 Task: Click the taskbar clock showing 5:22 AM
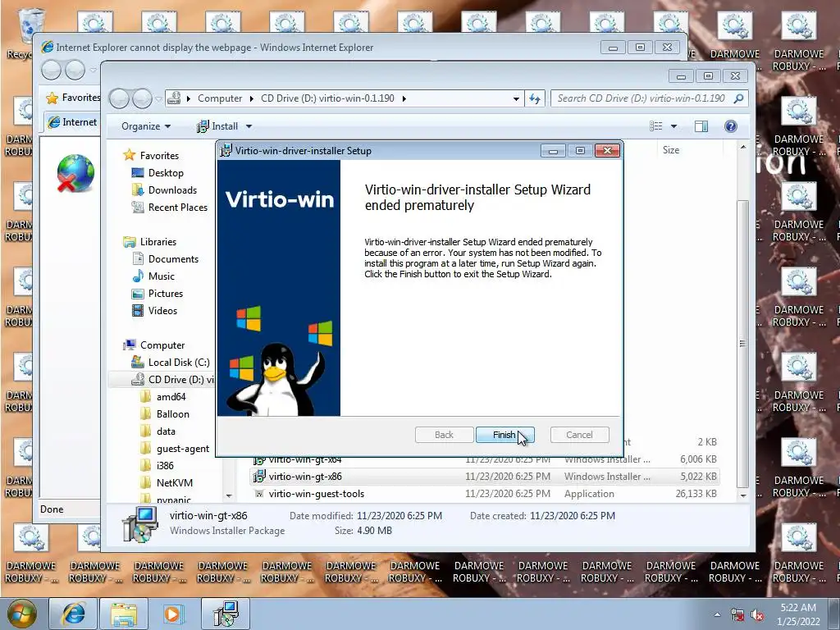click(798, 614)
